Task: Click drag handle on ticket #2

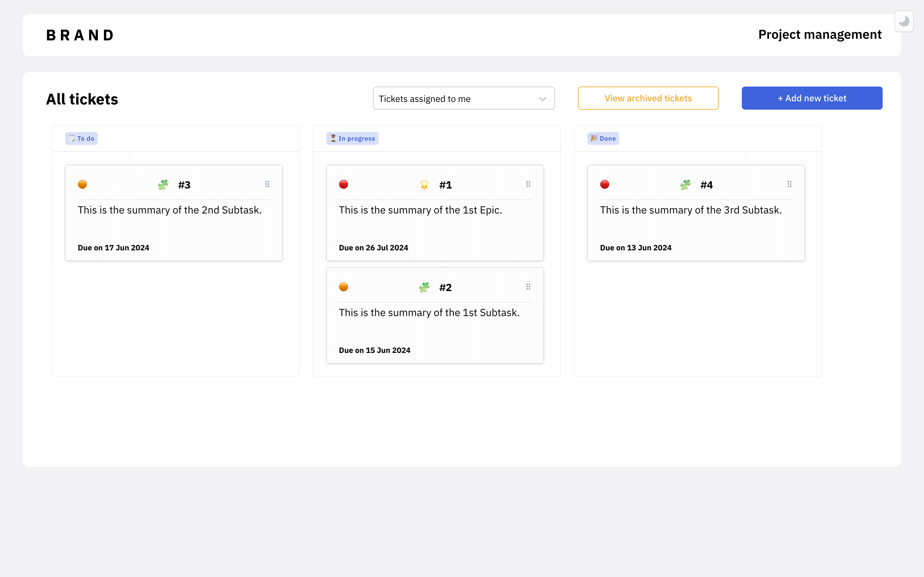Action: click(528, 287)
